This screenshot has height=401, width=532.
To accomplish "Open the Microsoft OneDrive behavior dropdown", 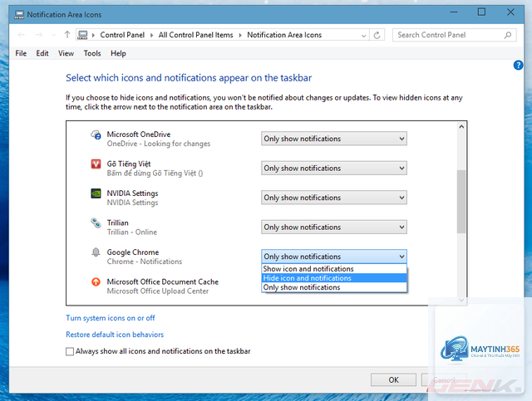I will pyautogui.click(x=334, y=139).
